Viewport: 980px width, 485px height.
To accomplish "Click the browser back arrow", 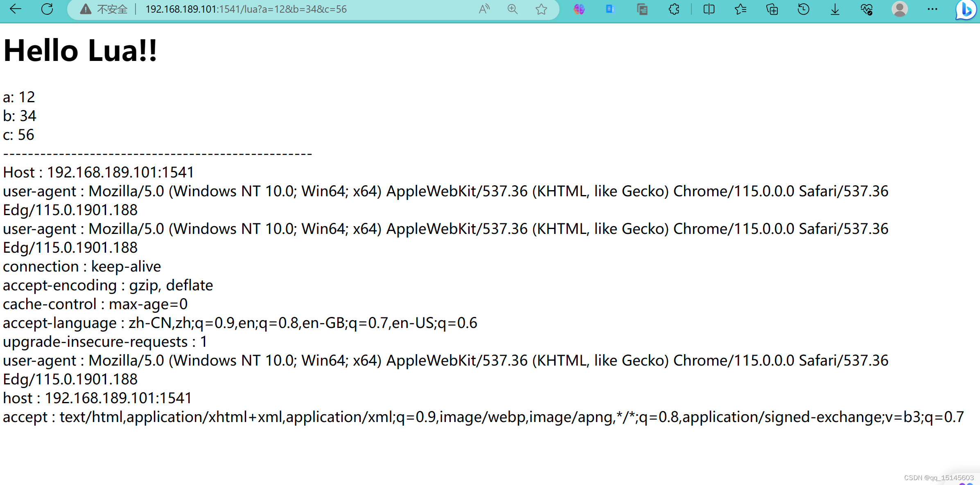I will pos(15,9).
